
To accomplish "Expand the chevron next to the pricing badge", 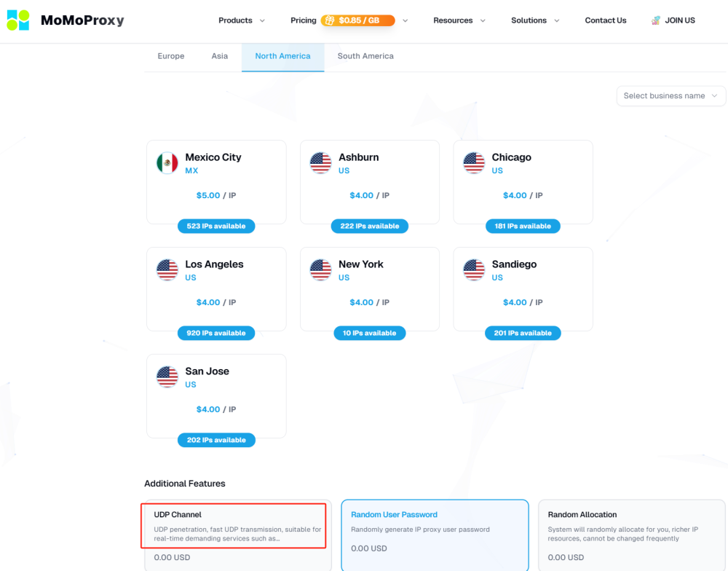I will [x=405, y=20].
